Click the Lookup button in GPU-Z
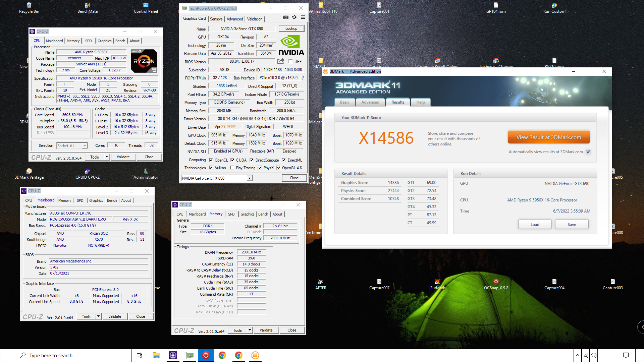 291,28
